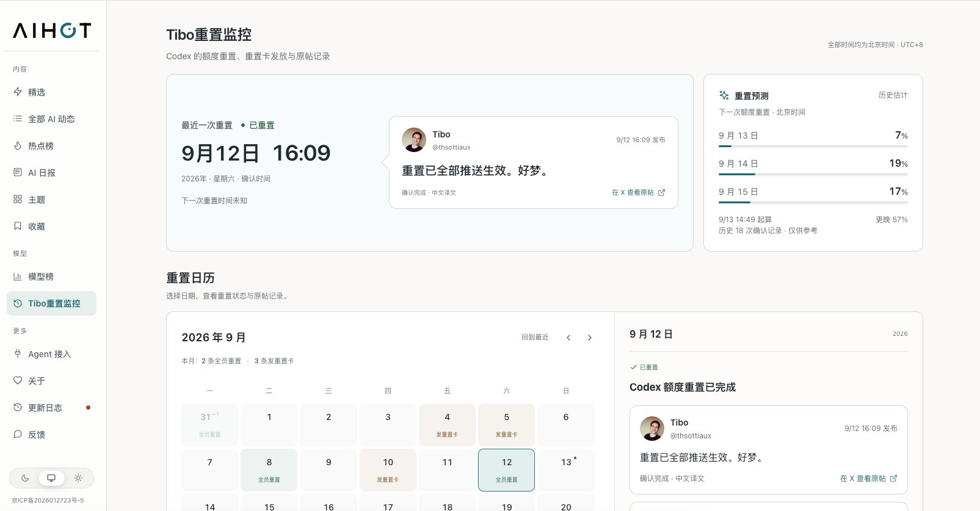Switch to light mode sun toggle
The width and height of the screenshot is (980, 511).
(78, 478)
